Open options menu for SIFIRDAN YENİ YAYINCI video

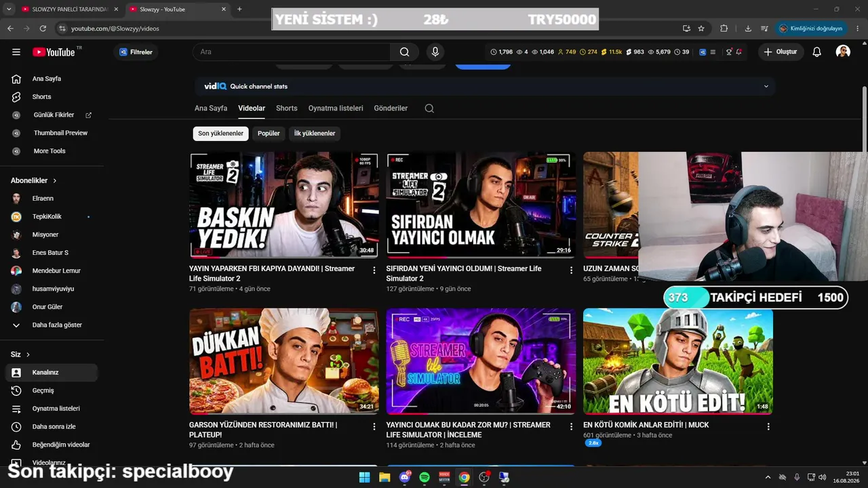point(571,270)
